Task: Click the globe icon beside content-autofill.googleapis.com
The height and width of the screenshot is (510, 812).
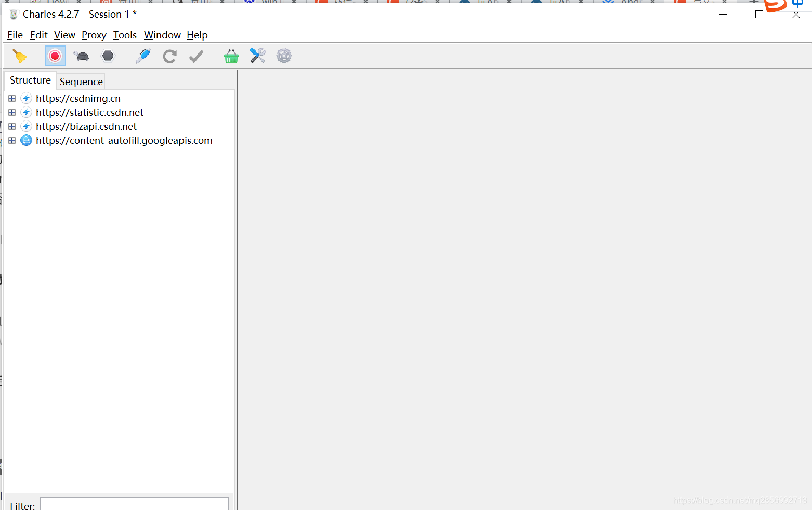Action: point(26,140)
